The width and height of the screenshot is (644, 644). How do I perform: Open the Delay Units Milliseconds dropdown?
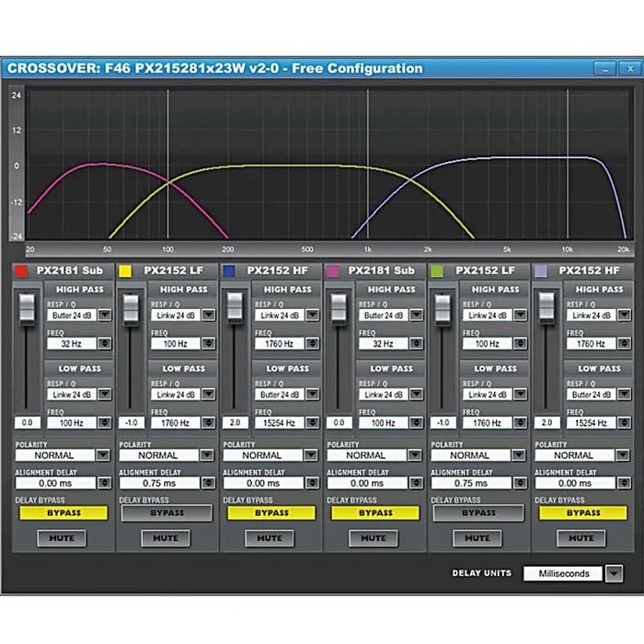coord(615,573)
